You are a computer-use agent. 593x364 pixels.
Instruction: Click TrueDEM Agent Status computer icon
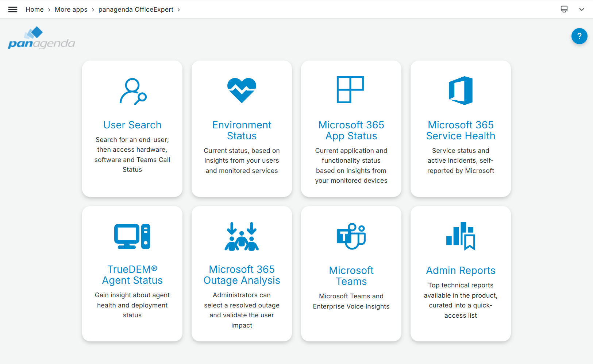tap(132, 236)
